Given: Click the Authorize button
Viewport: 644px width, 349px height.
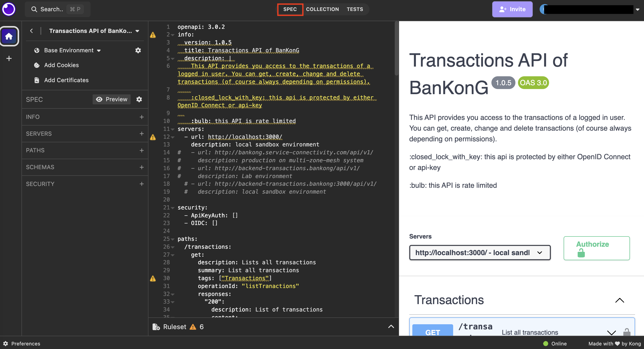Looking at the screenshot, I should pyautogui.click(x=596, y=248).
